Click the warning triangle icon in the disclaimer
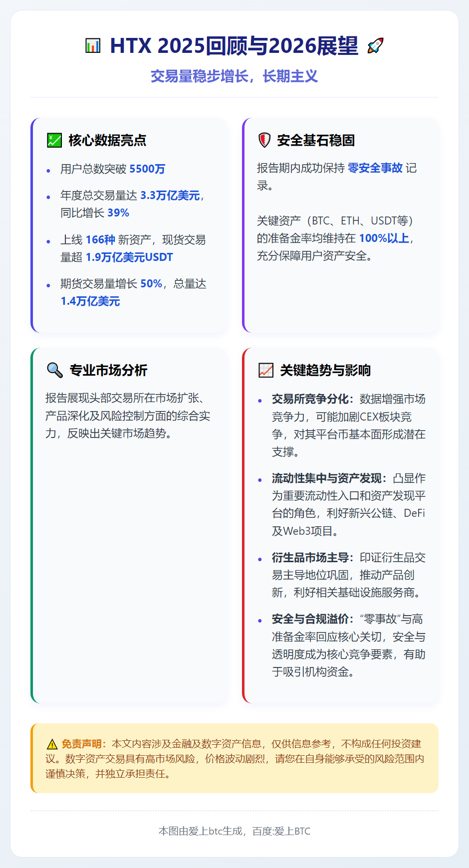Image resolution: width=469 pixels, height=868 pixels. pos(52,744)
